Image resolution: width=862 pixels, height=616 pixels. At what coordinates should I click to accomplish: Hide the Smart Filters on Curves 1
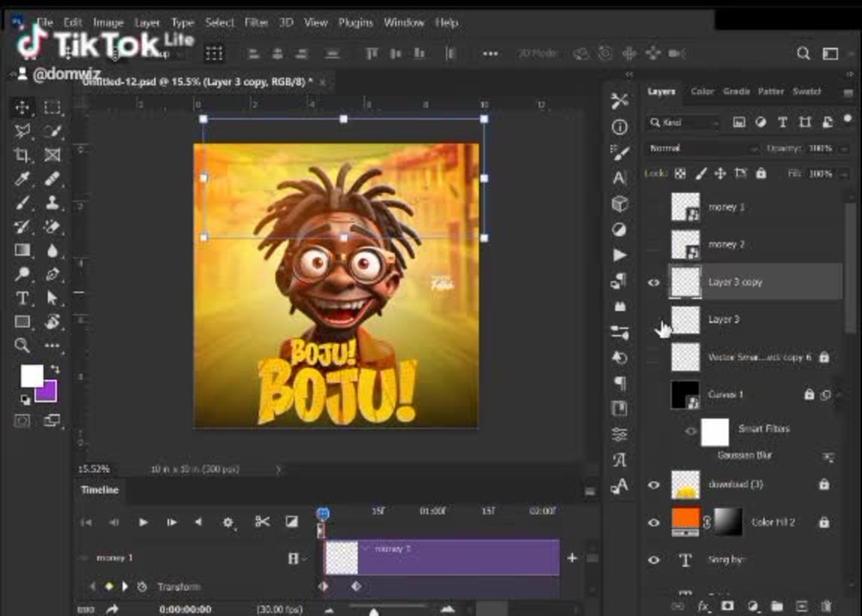690,429
